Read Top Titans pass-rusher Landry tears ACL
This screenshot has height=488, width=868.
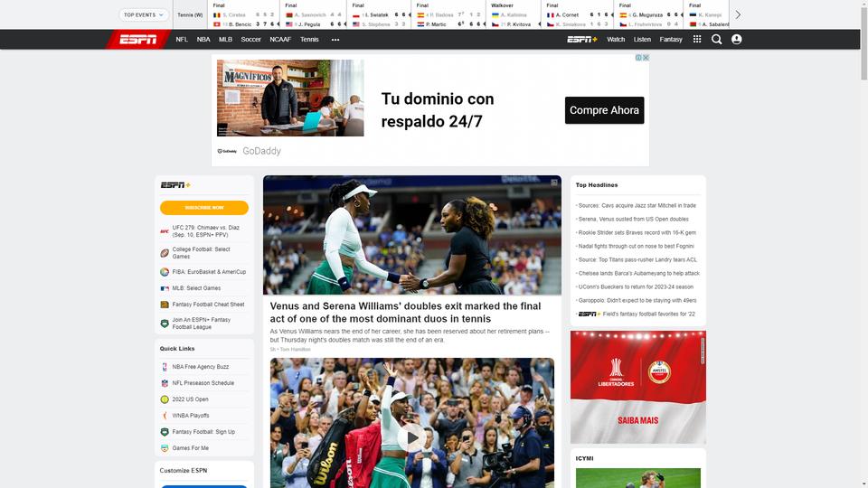637,259
